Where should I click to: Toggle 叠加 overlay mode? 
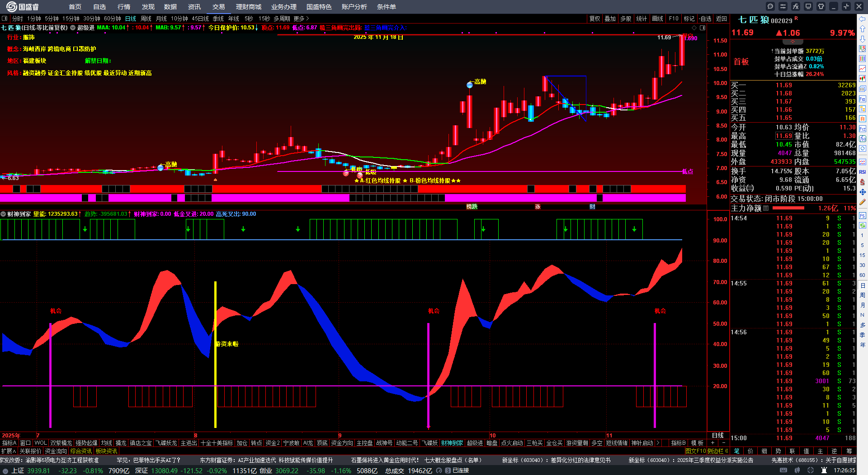[x=610, y=19]
